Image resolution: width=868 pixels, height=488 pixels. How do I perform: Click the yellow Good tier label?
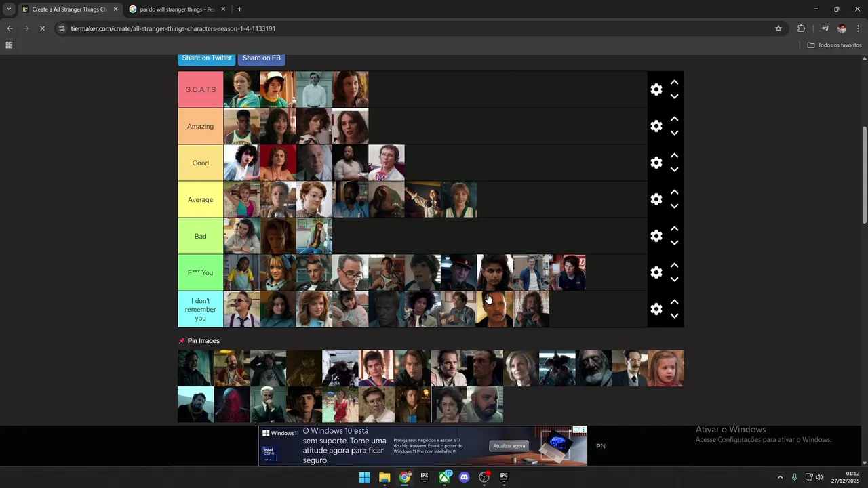coord(200,163)
